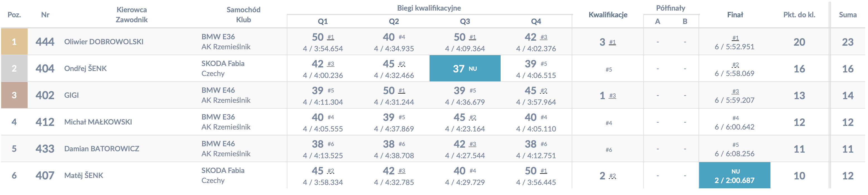Screen dimensions: 868x195
Task: Select driver name Oliwier DOBROWOLSKI
Action: tap(104, 42)
